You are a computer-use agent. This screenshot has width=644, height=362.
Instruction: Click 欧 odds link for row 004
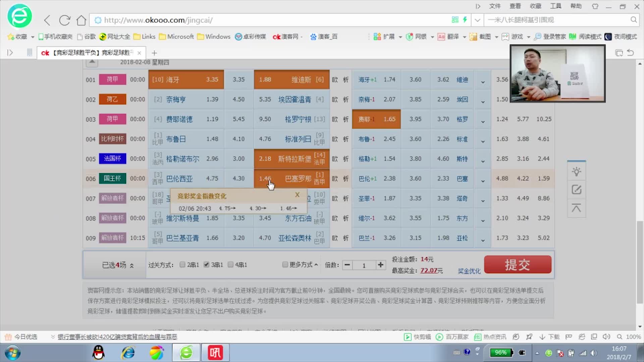[x=335, y=139]
